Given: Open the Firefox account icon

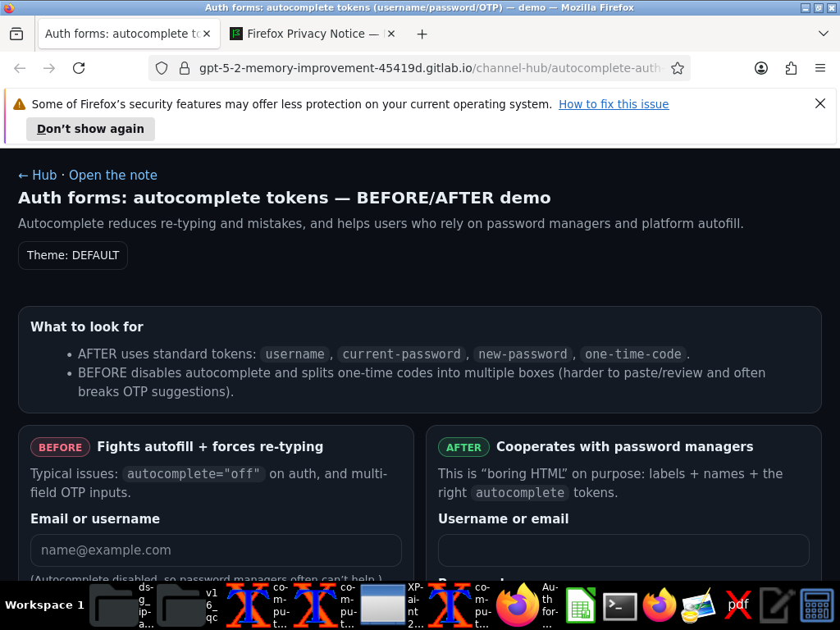Looking at the screenshot, I should [x=760, y=68].
